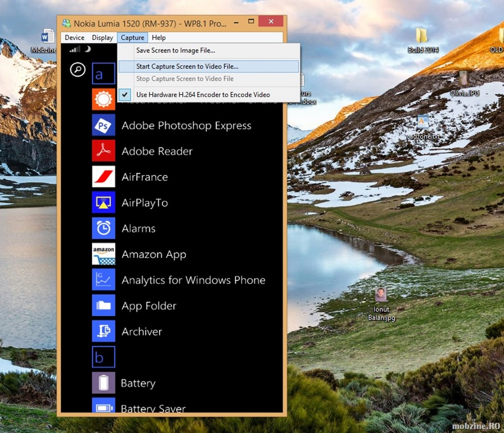Screen dimensions: 504x433
Task: Select the Olivia.JPG file on desktop
Action: point(464,84)
